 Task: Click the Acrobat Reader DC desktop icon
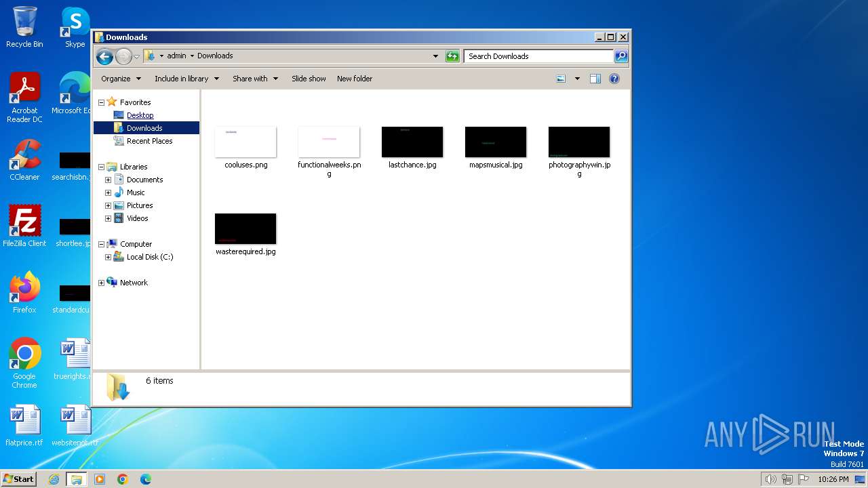24,98
